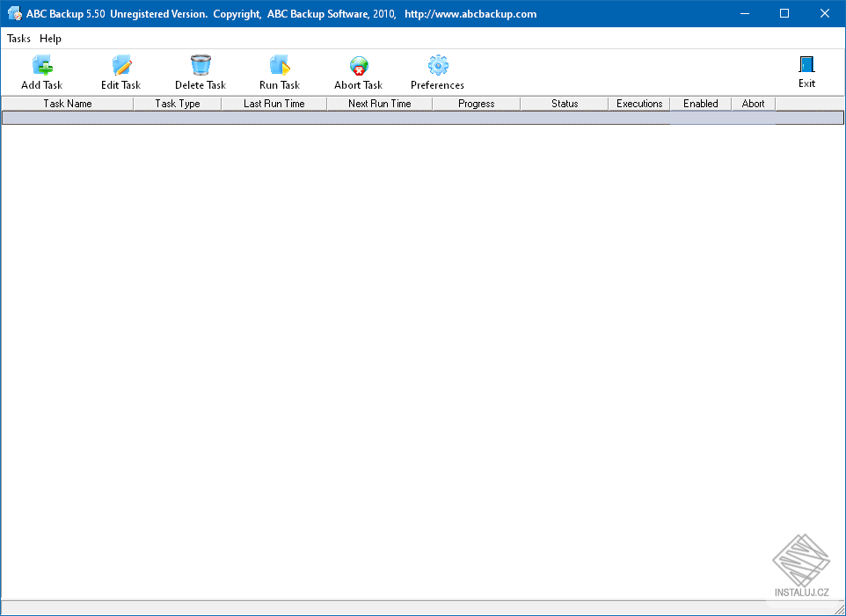Click the ABC Backup title bar icon
The image size is (846, 616).
[14, 13]
